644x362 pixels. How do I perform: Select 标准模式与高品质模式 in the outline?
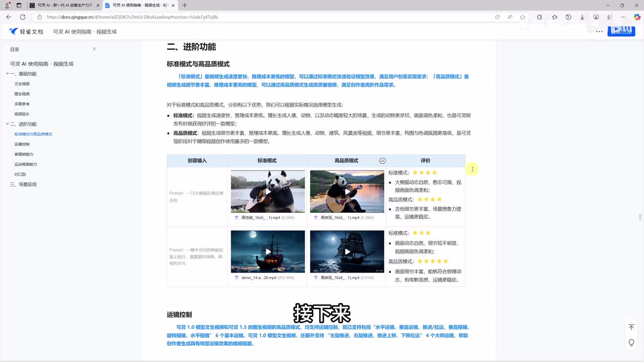point(33,134)
